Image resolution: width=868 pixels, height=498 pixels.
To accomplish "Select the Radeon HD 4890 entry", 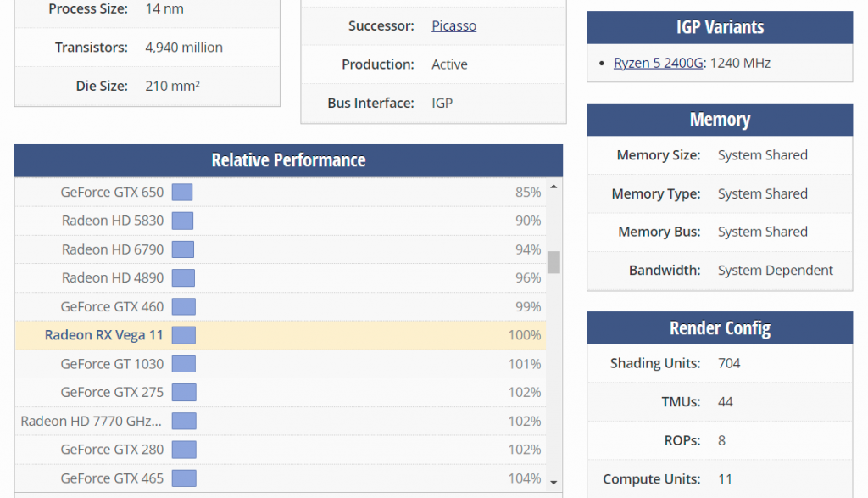I will coord(113,277).
